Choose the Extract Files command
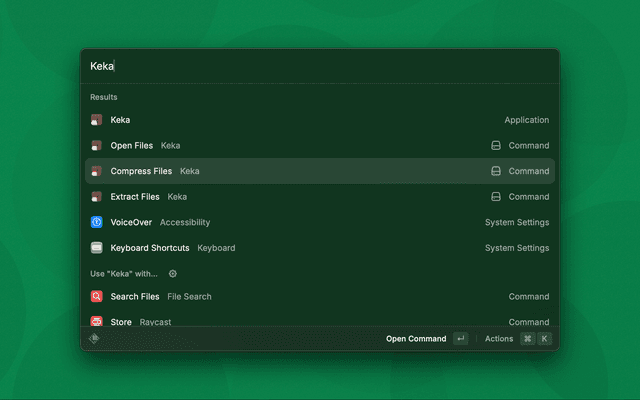 [x=320, y=197]
